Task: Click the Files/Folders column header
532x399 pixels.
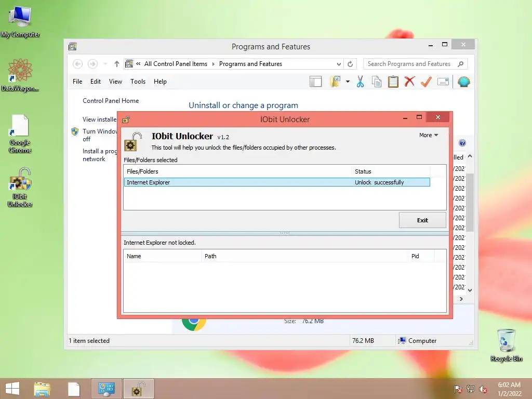Action: click(237, 171)
